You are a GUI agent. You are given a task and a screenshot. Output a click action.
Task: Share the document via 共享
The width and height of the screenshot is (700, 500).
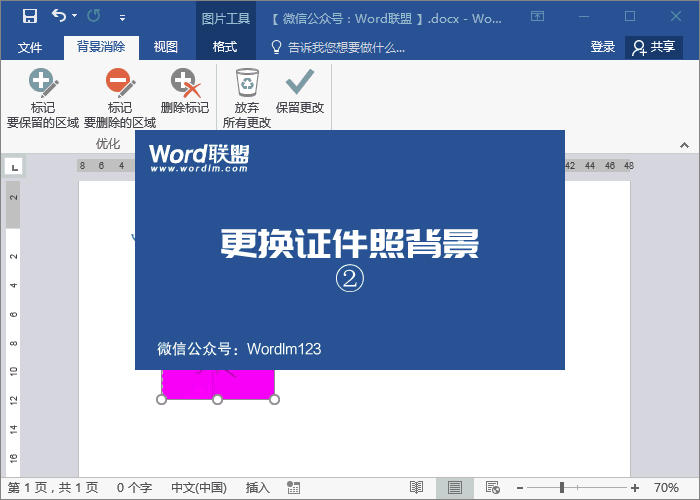pos(654,47)
